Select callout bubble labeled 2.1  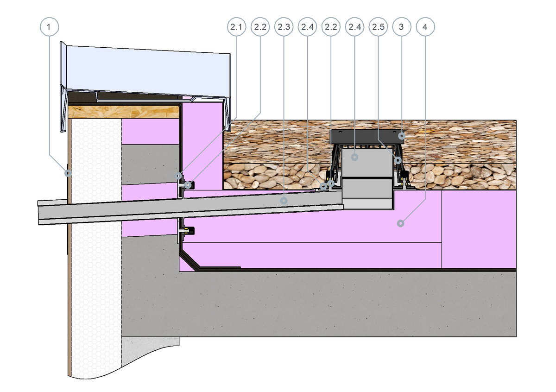pyautogui.click(x=236, y=27)
